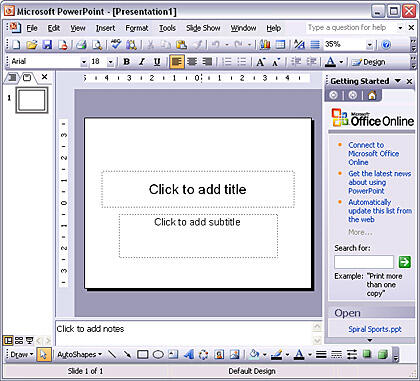420x381 pixels.
Task: Click Line Style icon on Drawing toolbar
Action: (x=321, y=354)
